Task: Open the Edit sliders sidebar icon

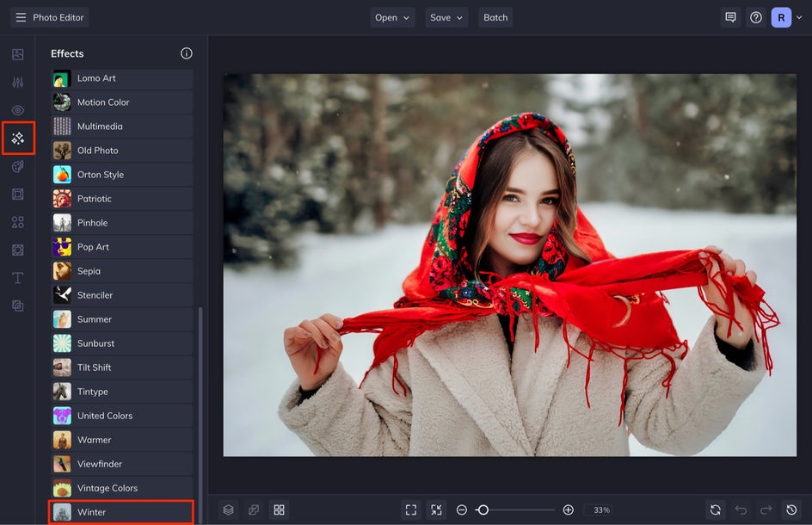Action: pyautogui.click(x=17, y=83)
